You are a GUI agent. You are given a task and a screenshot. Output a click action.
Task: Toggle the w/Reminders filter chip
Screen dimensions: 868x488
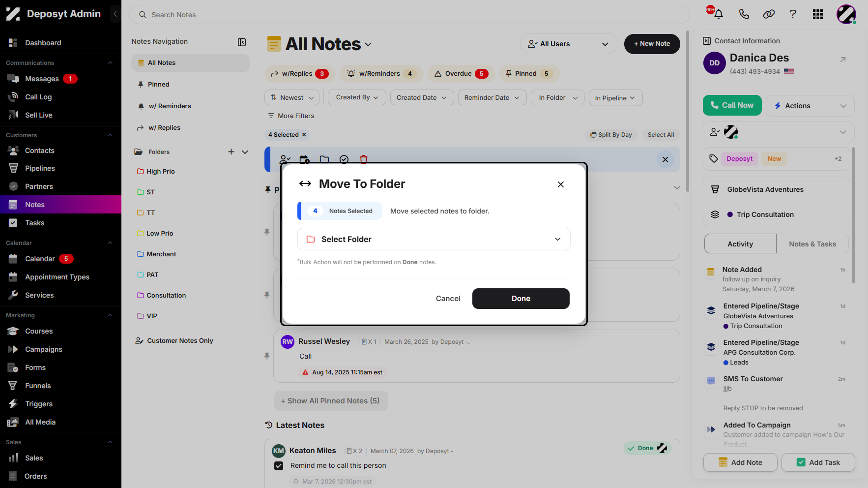[x=381, y=74]
